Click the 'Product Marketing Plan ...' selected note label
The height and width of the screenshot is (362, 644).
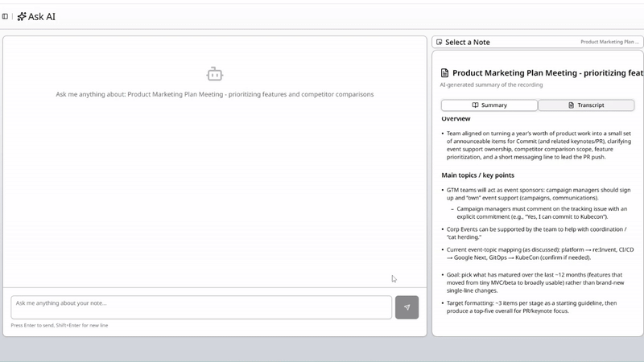[609, 42]
